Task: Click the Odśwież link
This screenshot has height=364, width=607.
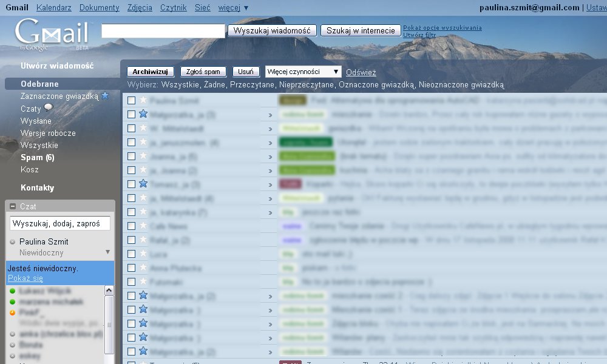Action: 361,72
